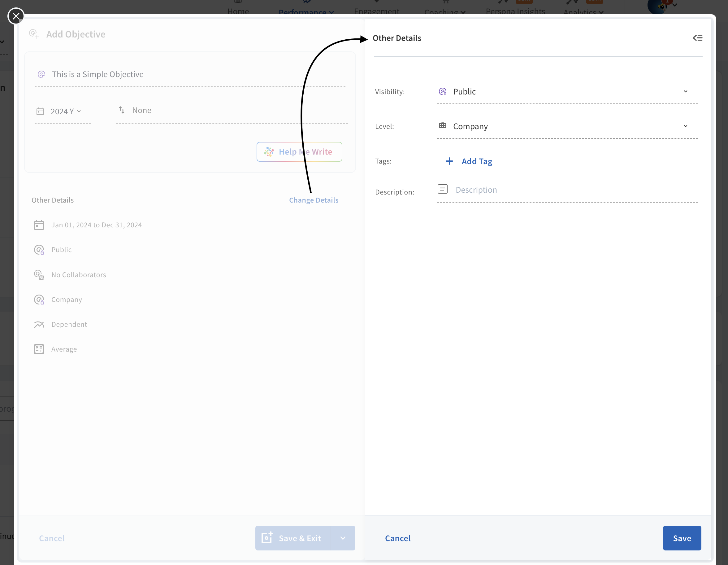Image resolution: width=728 pixels, height=565 pixels.
Task: Click the No Collaborators icon
Action: (x=39, y=275)
